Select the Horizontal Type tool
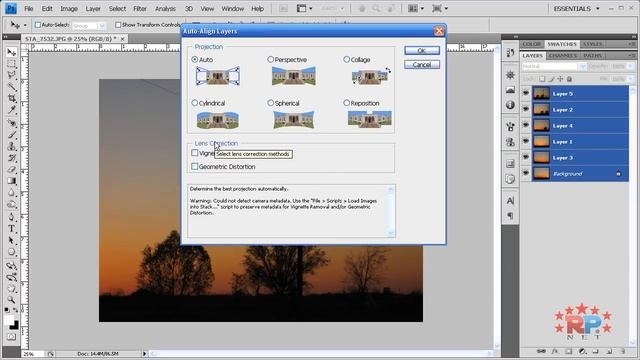This screenshot has height=360, width=640. coord(11,229)
